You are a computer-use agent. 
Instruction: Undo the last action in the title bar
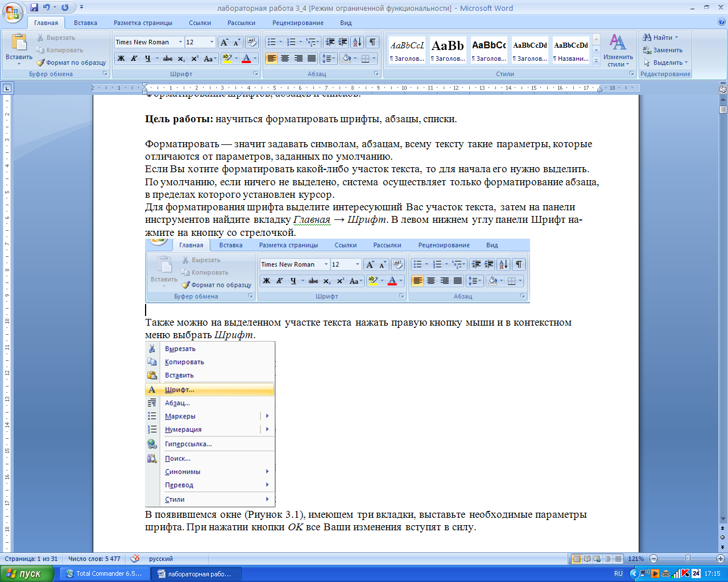(x=47, y=8)
